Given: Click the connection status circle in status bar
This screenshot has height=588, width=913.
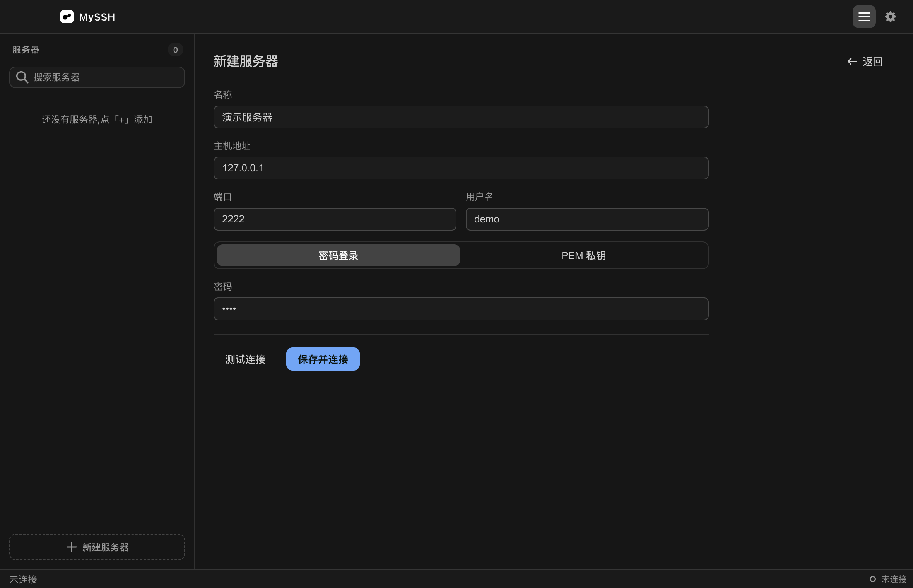Looking at the screenshot, I should (x=872, y=579).
